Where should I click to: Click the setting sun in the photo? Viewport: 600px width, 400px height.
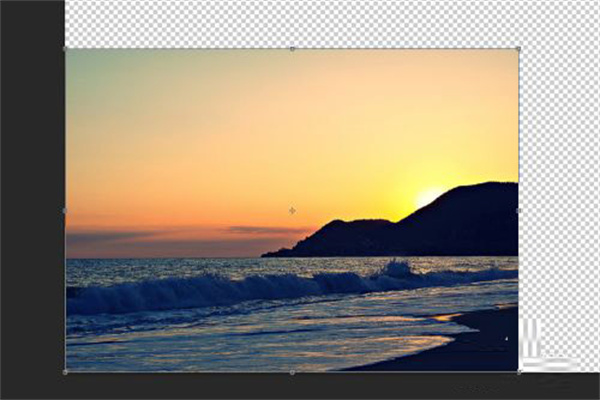428,196
